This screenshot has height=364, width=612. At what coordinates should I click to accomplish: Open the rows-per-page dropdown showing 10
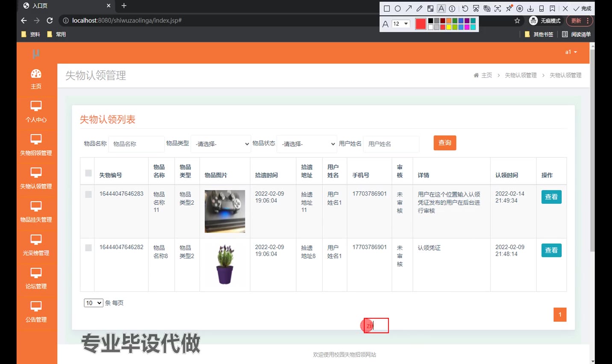(x=93, y=303)
